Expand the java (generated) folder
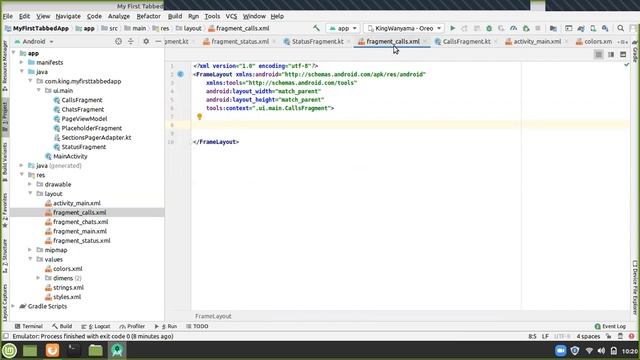 pyautogui.click(x=22, y=166)
